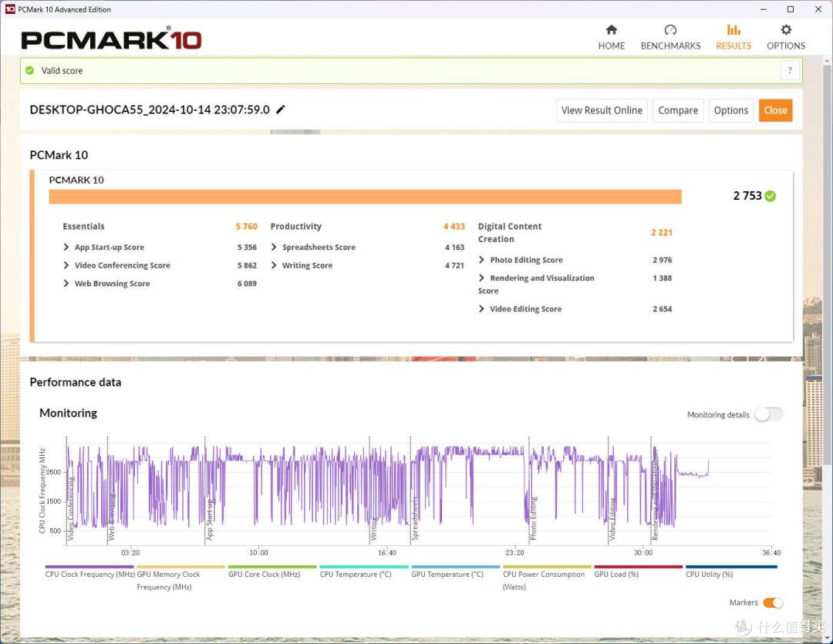Turn off the Markers toggle

tap(773, 602)
